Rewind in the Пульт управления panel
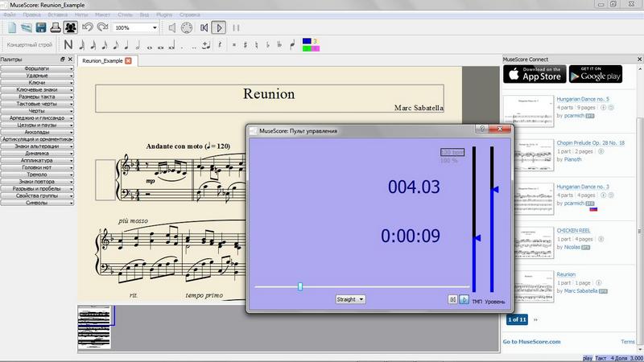644x362 pixels. (452, 299)
